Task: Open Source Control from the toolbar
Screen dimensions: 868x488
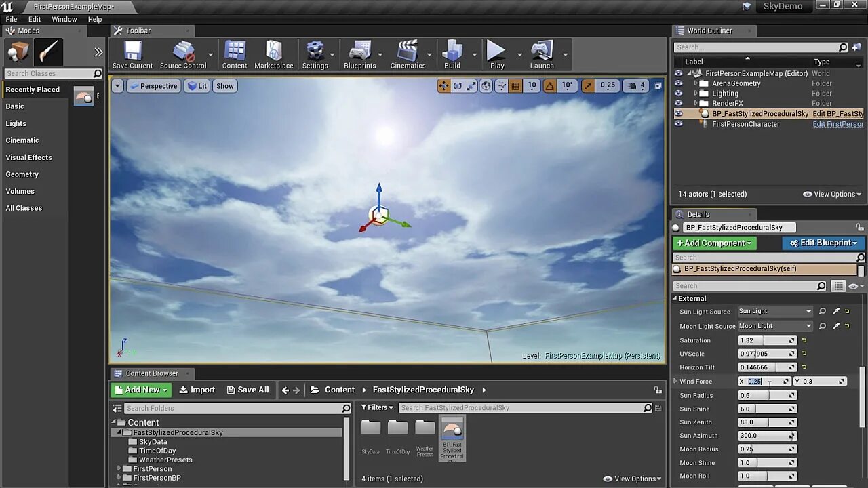Action: pyautogui.click(x=183, y=55)
